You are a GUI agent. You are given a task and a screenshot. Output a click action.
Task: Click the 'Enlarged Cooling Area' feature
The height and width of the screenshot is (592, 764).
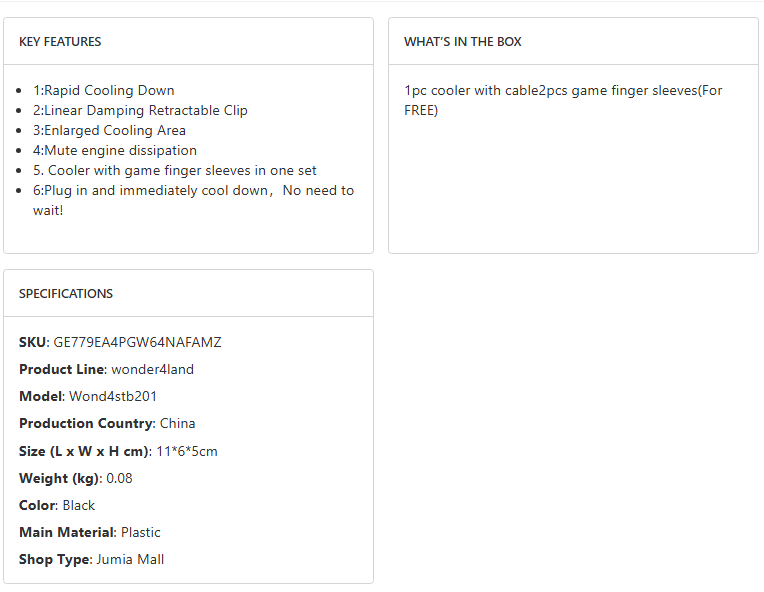(109, 130)
